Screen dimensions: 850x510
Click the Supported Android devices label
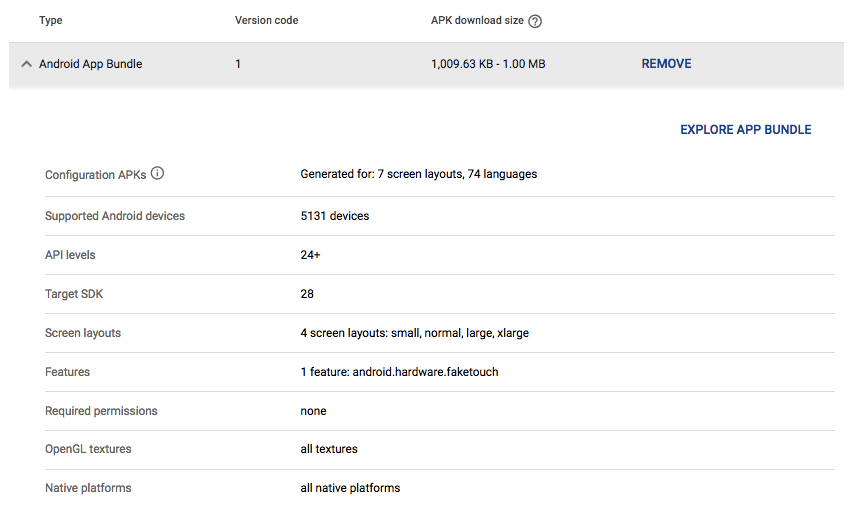pyautogui.click(x=115, y=216)
